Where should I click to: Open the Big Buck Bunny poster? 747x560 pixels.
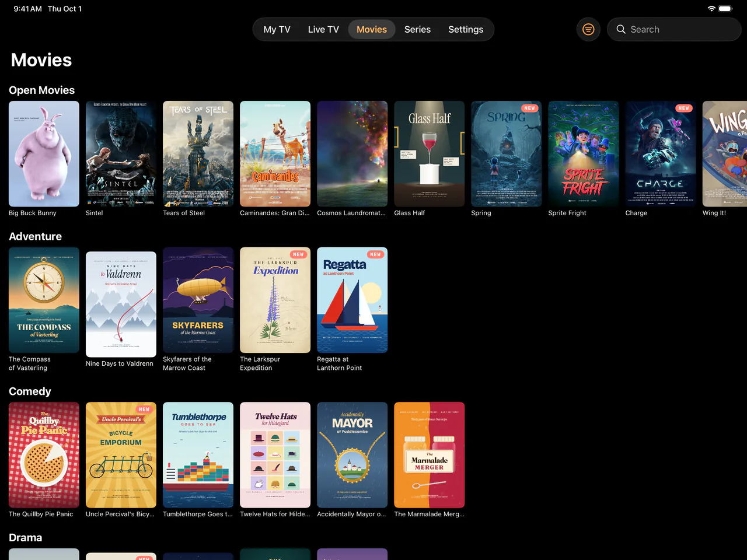point(44,154)
